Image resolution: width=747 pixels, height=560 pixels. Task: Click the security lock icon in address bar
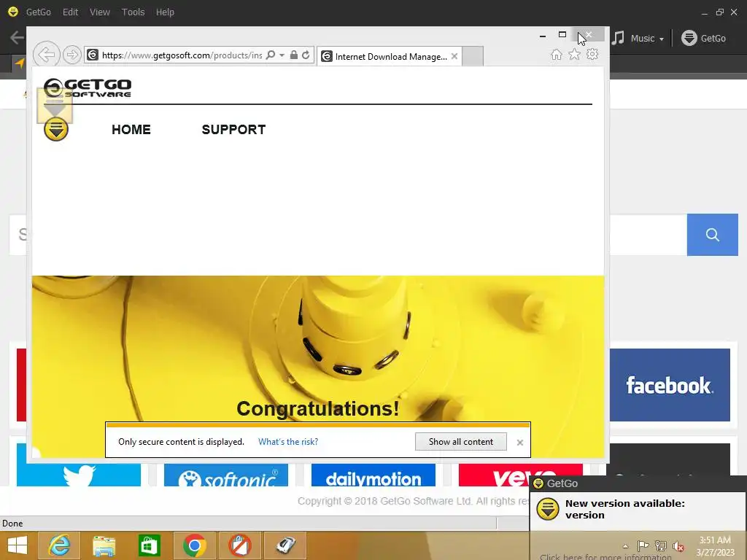pyautogui.click(x=294, y=55)
